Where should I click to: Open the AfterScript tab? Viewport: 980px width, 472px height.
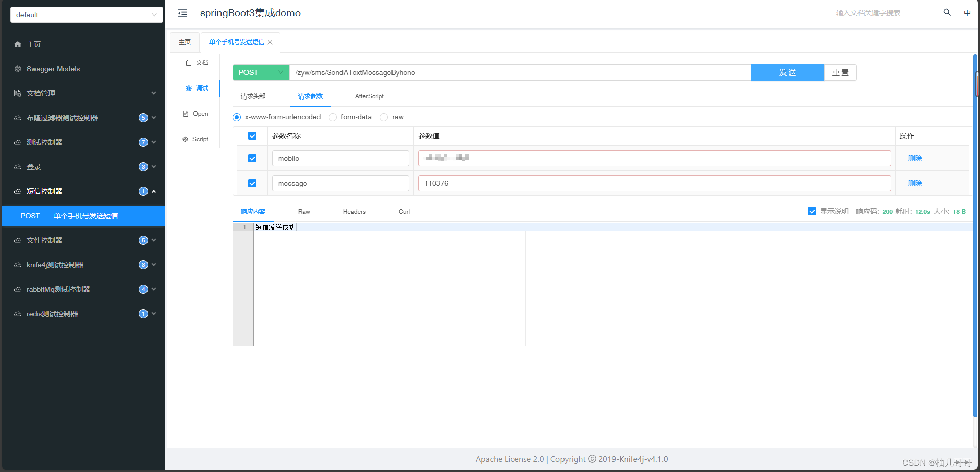click(x=370, y=96)
